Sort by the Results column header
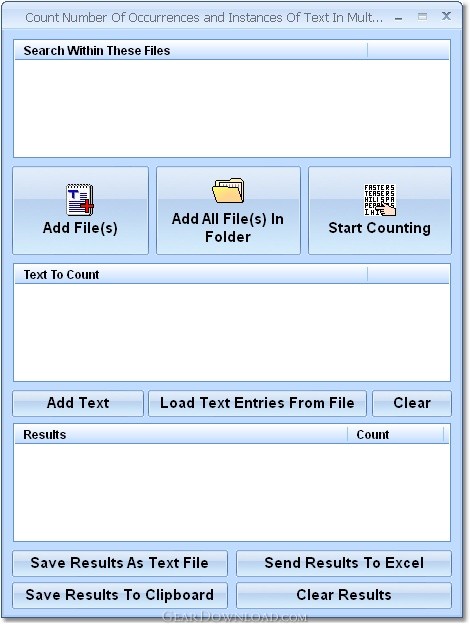The width and height of the screenshot is (470, 625). click(181, 434)
